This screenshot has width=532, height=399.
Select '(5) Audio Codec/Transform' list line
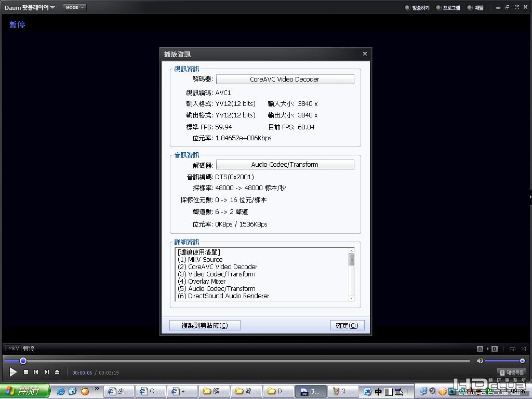pyautogui.click(x=216, y=289)
